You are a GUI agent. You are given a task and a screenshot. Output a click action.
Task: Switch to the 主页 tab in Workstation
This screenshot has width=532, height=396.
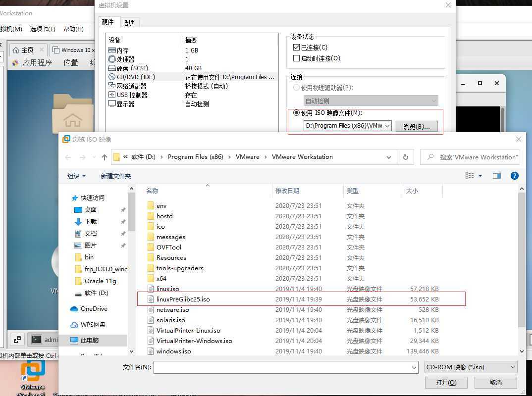(x=27, y=50)
